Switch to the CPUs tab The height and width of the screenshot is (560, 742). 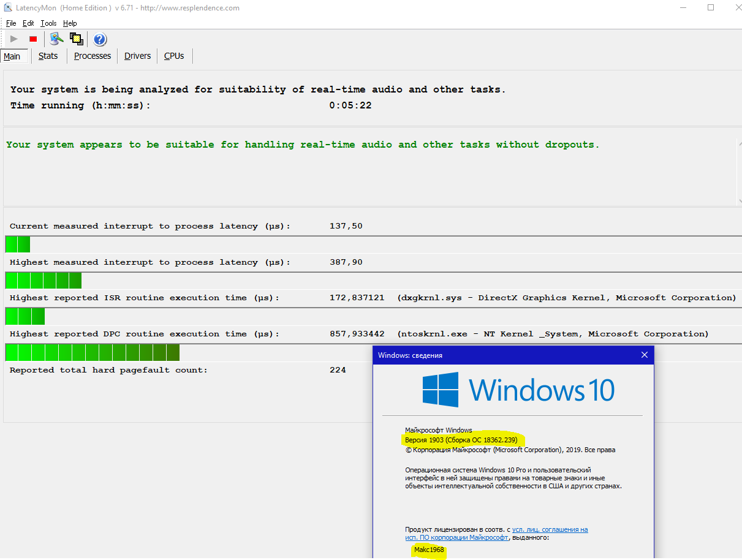tap(174, 56)
